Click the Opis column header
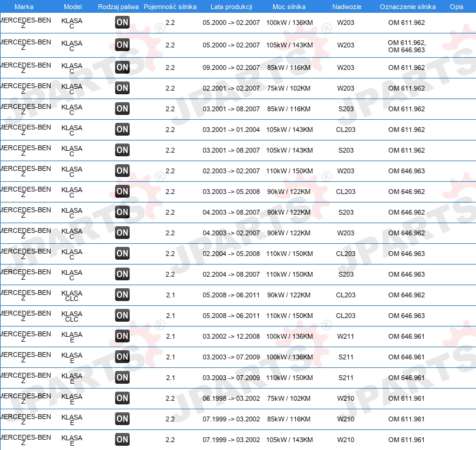 [x=457, y=7]
